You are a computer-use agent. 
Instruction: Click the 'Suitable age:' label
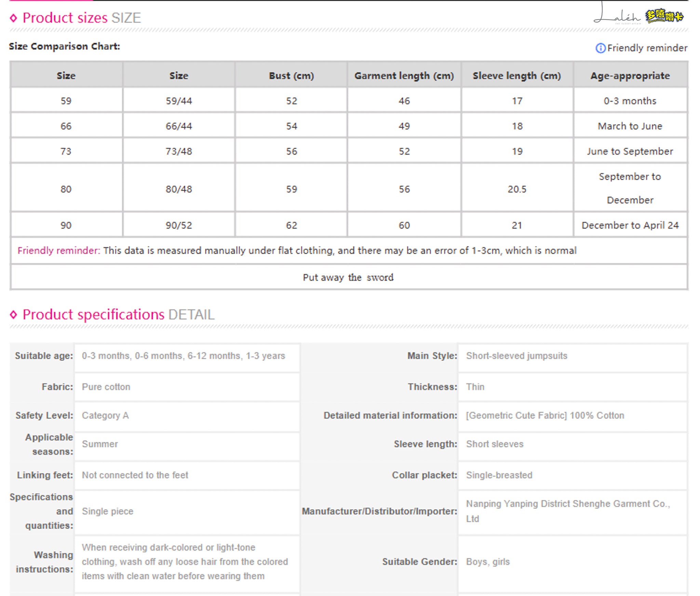pyautogui.click(x=44, y=356)
